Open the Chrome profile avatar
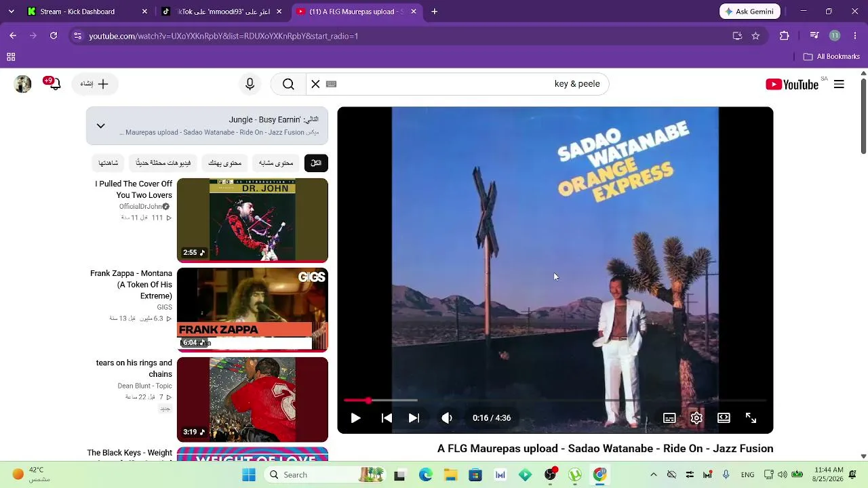The image size is (868, 488). [x=835, y=36]
